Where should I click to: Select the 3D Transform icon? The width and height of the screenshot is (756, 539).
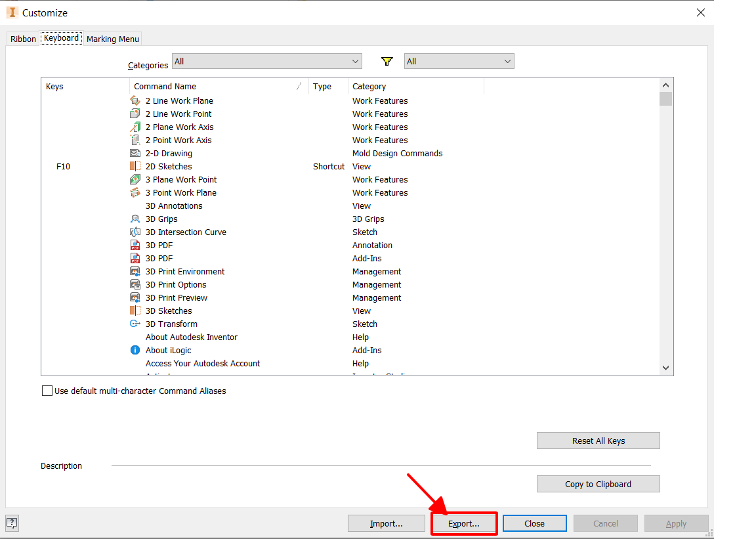pos(135,324)
